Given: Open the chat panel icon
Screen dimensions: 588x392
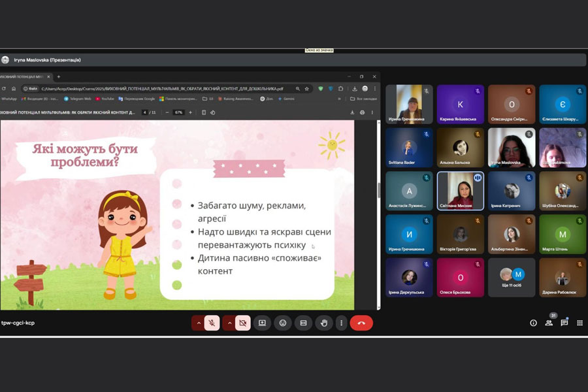Looking at the screenshot, I should tap(564, 323).
